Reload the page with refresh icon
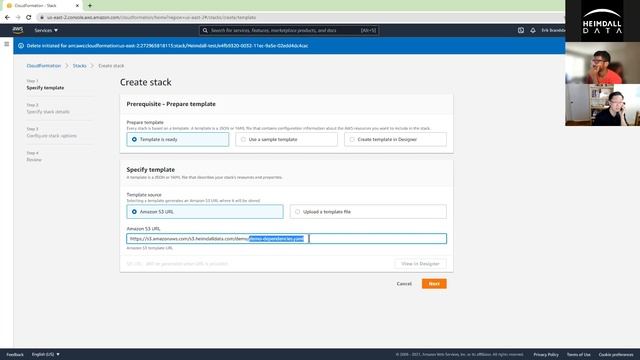 pos(29,18)
